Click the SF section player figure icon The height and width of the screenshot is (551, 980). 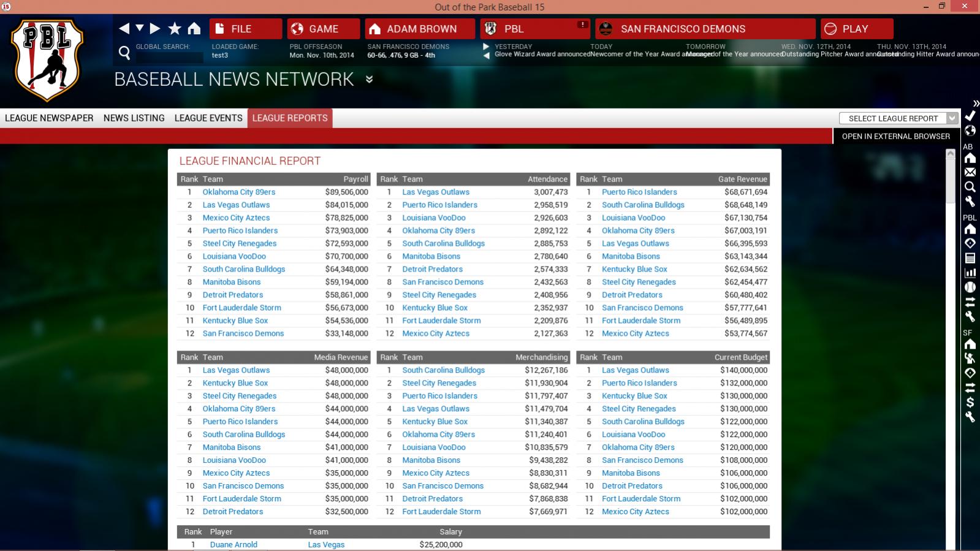click(970, 359)
